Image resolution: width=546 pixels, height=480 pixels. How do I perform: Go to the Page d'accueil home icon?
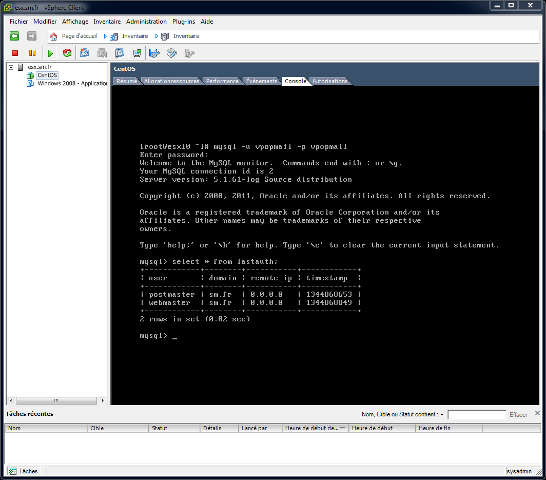click(x=53, y=36)
